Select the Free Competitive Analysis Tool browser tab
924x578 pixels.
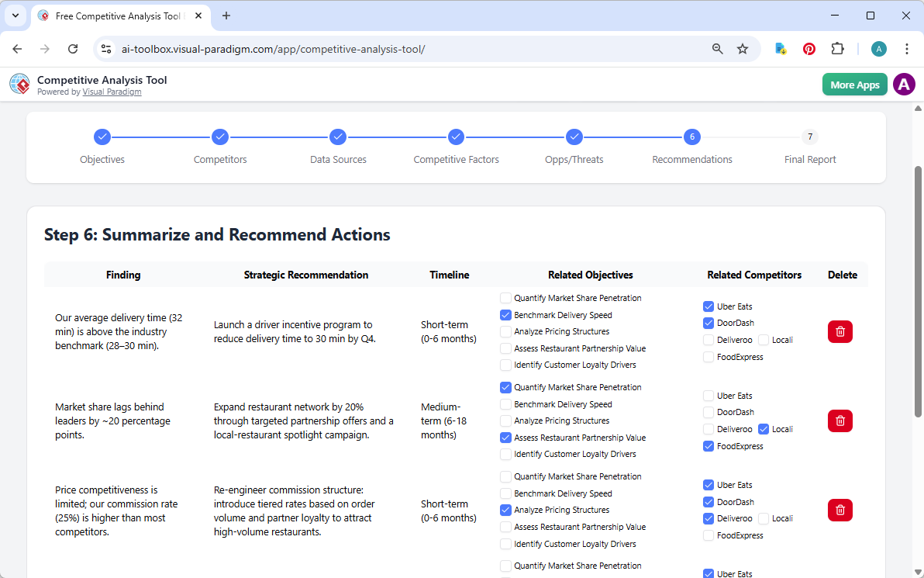point(116,16)
